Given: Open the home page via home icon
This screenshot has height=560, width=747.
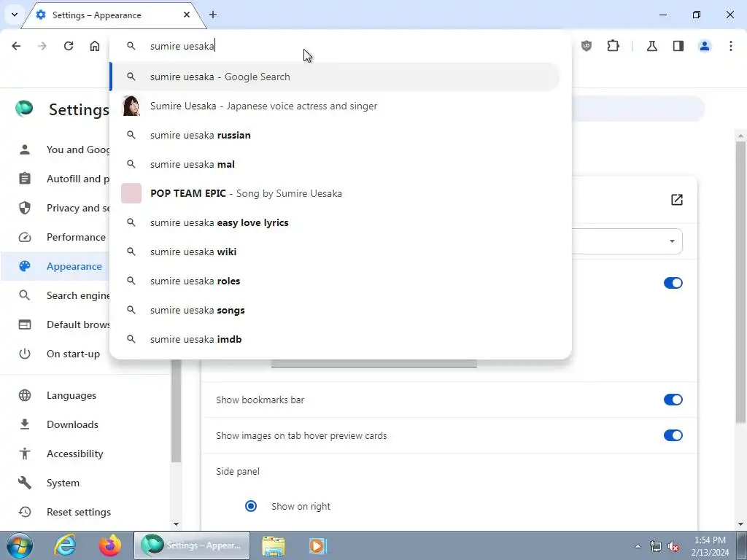Looking at the screenshot, I should click(95, 46).
